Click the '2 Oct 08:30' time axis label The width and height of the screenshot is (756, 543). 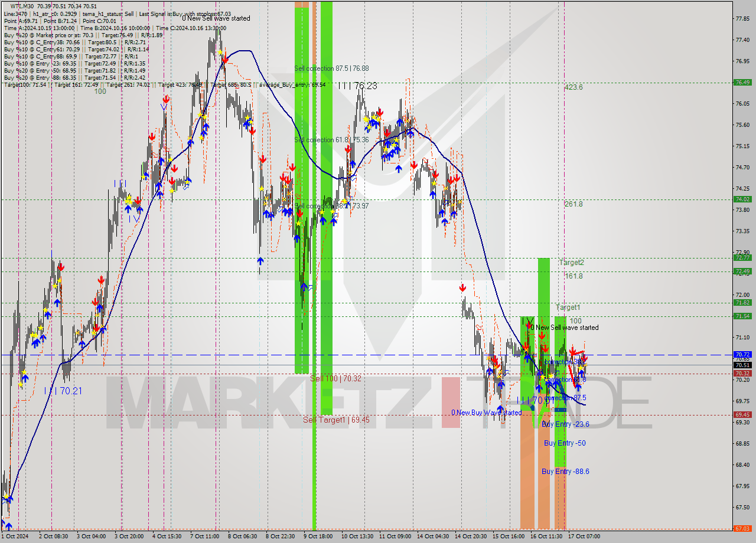pyautogui.click(x=55, y=537)
